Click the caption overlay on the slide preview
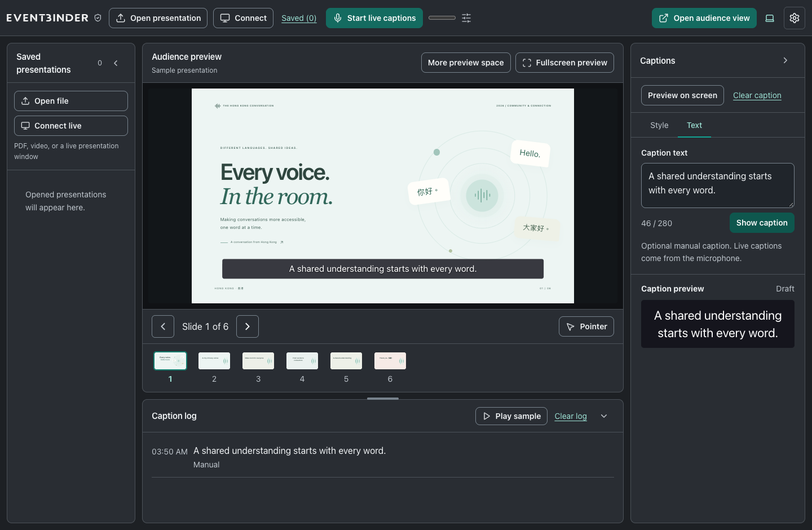This screenshot has height=530, width=812. pyautogui.click(x=383, y=269)
